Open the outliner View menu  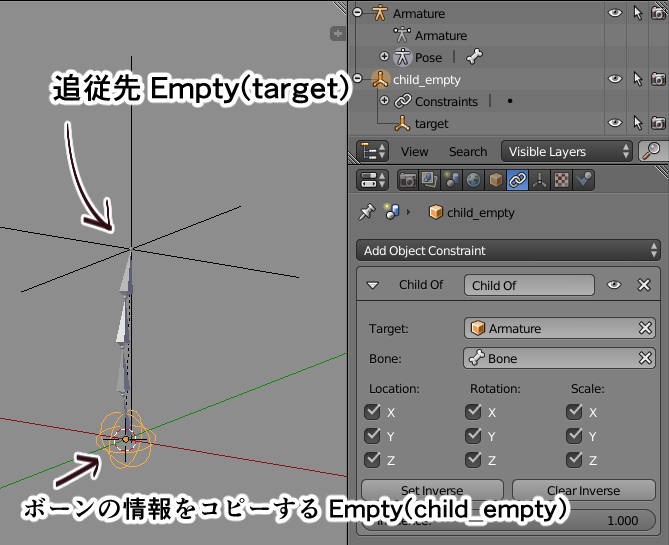point(414,152)
